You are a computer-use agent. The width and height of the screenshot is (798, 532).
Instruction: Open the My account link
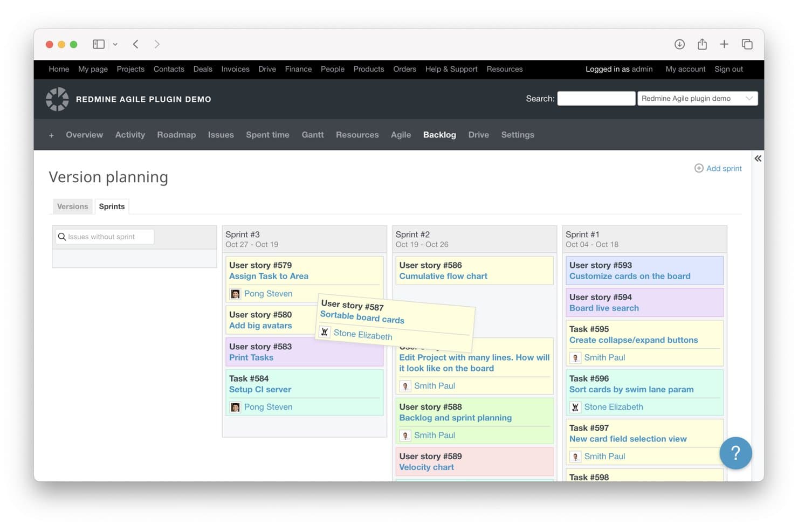click(685, 69)
